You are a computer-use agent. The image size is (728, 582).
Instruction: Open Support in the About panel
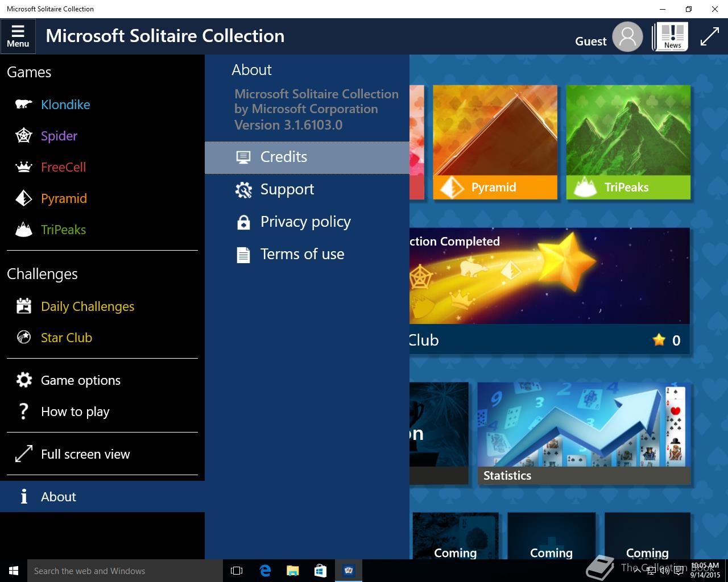click(307, 190)
